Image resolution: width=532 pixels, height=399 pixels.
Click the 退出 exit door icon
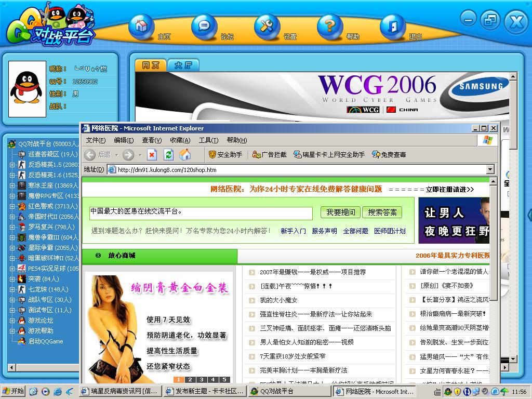tap(393, 26)
